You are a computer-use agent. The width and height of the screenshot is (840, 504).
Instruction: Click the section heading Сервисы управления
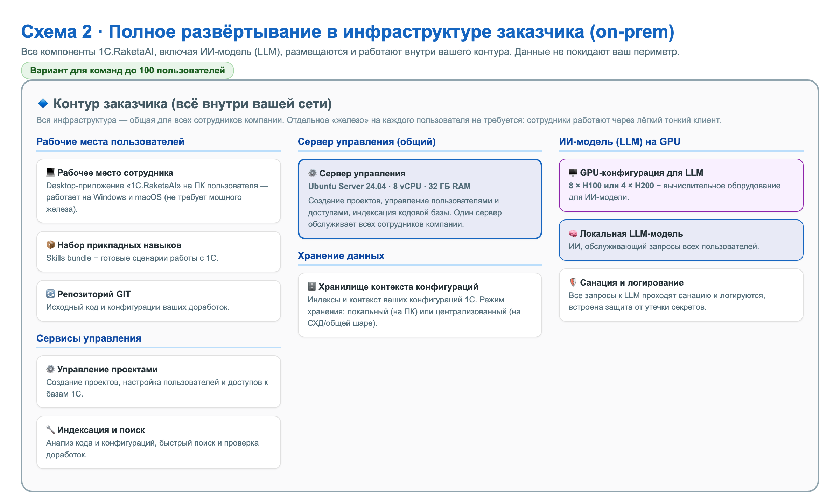tap(89, 338)
